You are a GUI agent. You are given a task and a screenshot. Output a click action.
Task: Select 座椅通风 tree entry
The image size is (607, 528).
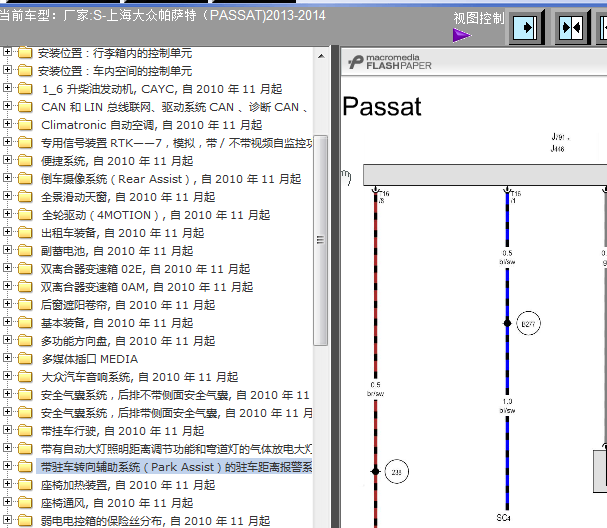(117, 503)
